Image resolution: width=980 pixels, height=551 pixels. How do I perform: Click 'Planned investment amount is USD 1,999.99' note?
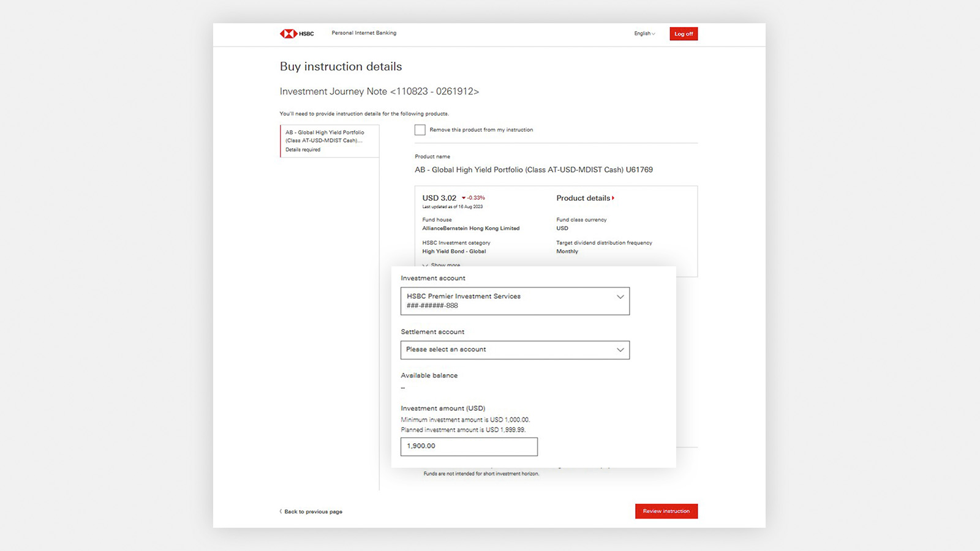tap(463, 430)
